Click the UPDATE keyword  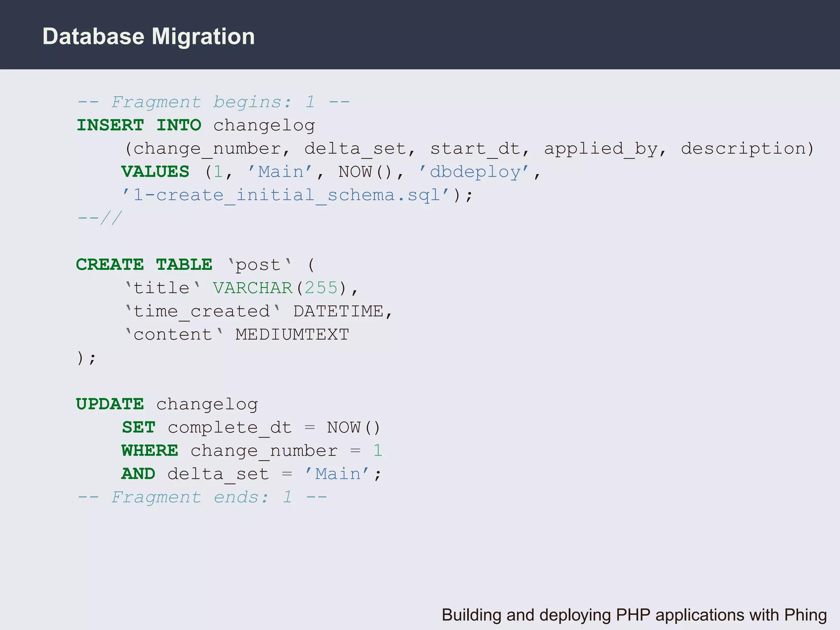[x=110, y=404]
